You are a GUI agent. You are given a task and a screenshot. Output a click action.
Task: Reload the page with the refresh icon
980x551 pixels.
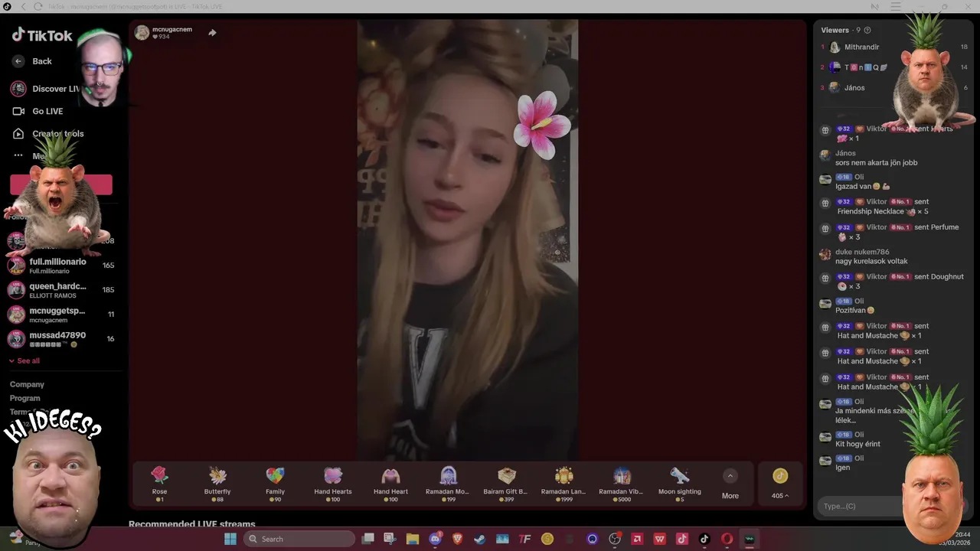click(38, 7)
